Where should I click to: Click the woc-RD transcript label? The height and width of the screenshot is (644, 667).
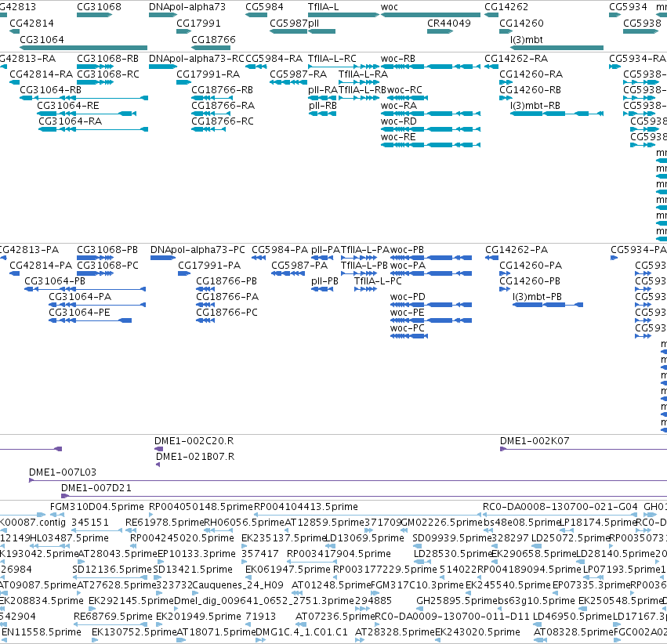tap(399, 121)
